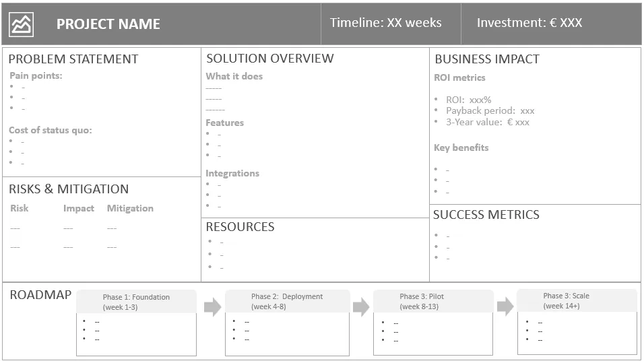Select the BUSINESS IMPACT heading
The width and height of the screenshot is (644, 361).
point(486,59)
